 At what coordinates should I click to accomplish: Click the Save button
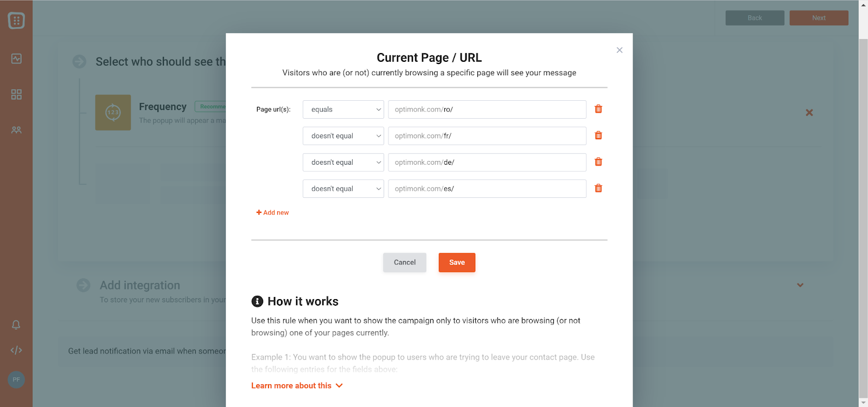[x=457, y=262]
